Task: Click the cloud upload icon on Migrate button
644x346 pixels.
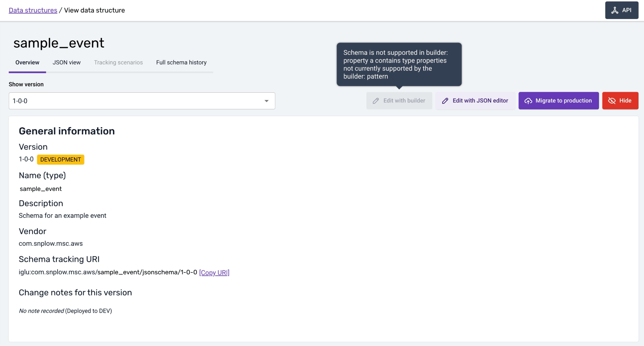Action: tap(528, 101)
